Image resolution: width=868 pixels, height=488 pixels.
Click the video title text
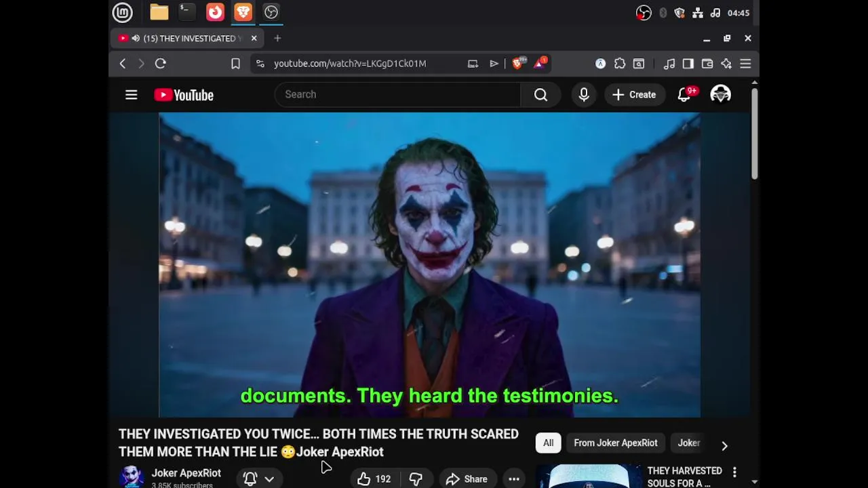319,443
